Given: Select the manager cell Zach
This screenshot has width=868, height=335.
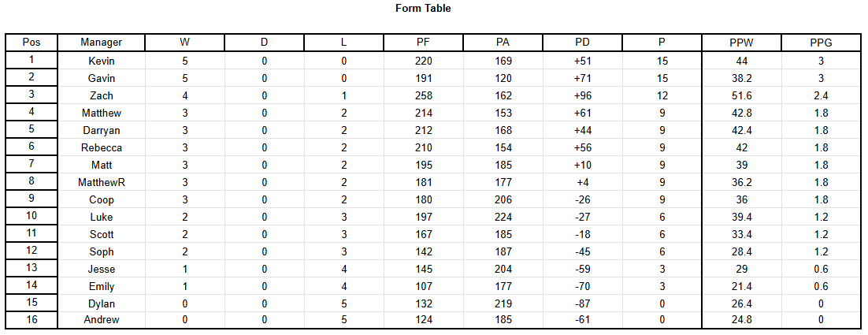Looking at the screenshot, I should [102, 96].
